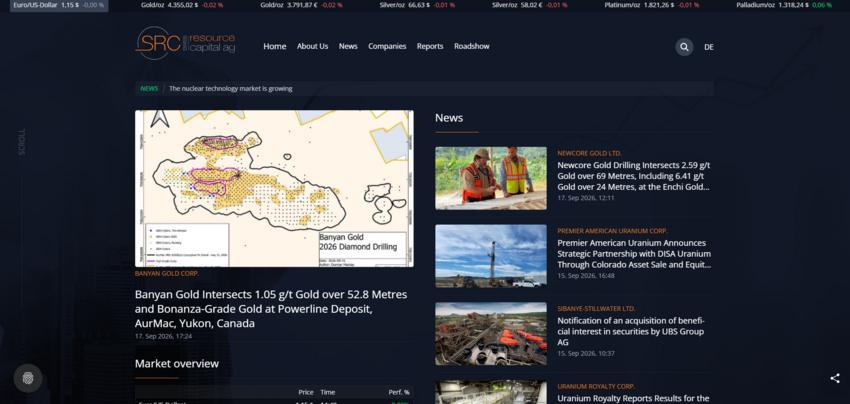The height and width of the screenshot is (404, 850).
Task: Click the share icon
Action: tap(835, 379)
